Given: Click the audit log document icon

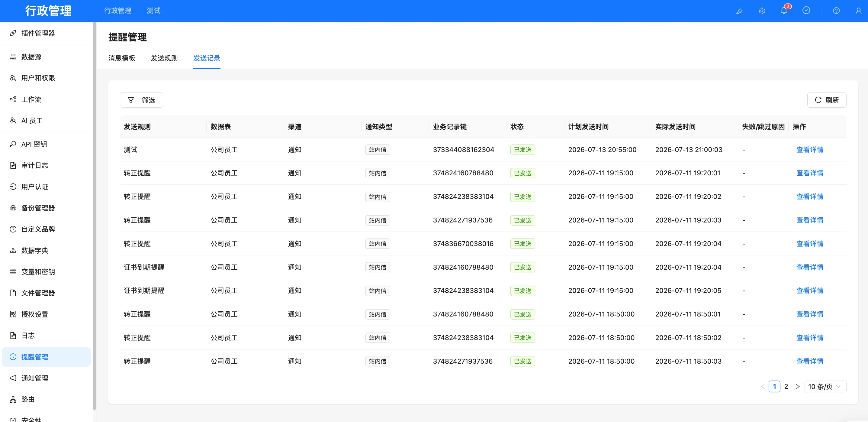Looking at the screenshot, I should pos(13,165).
